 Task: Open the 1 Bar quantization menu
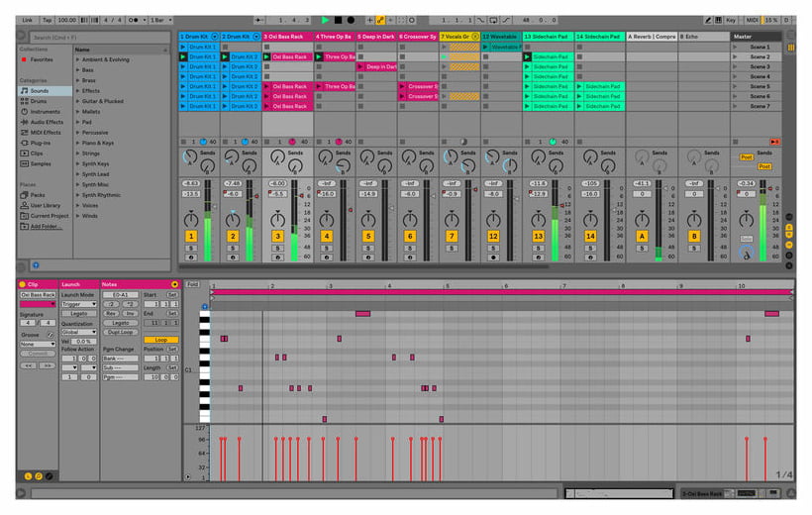(x=160, y=20)
